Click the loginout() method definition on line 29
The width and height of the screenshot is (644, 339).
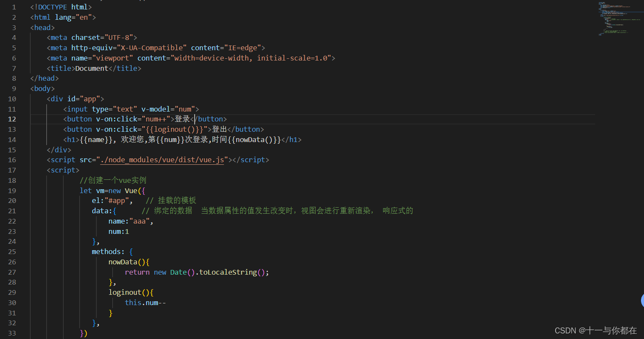tap(131, 293)
